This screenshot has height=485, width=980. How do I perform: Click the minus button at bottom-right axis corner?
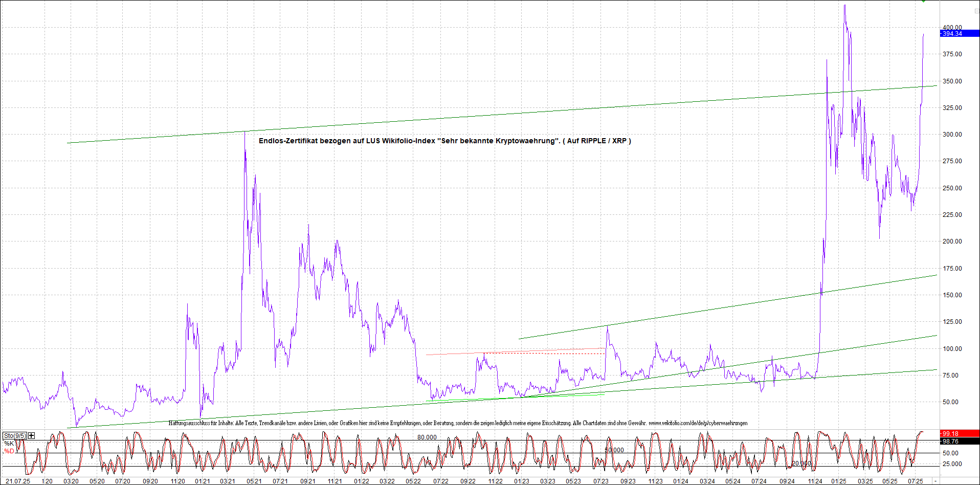coord(936,481)
